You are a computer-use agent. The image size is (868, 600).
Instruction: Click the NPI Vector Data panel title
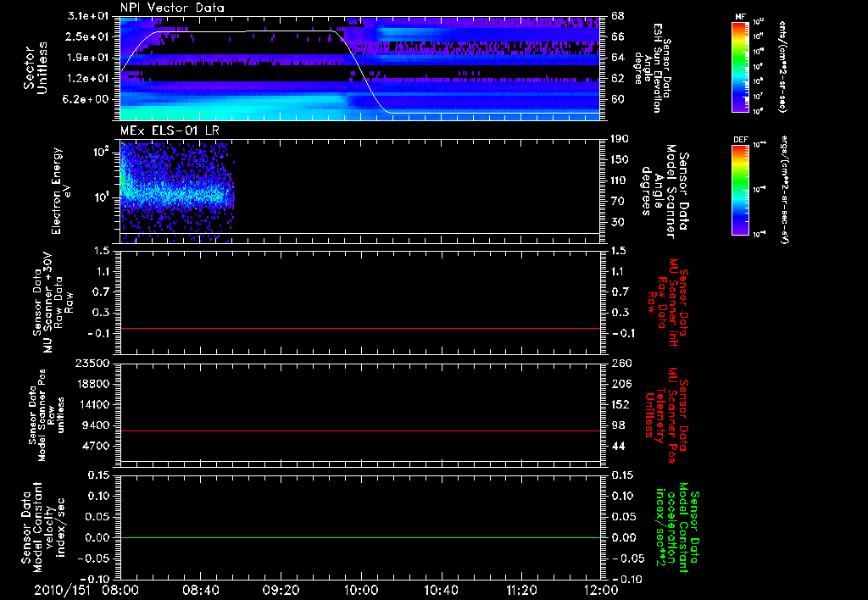click(172, 8)
